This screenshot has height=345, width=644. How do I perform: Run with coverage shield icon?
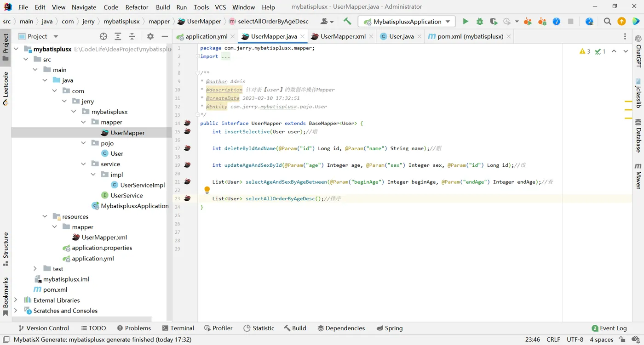[x=494, y=21]
